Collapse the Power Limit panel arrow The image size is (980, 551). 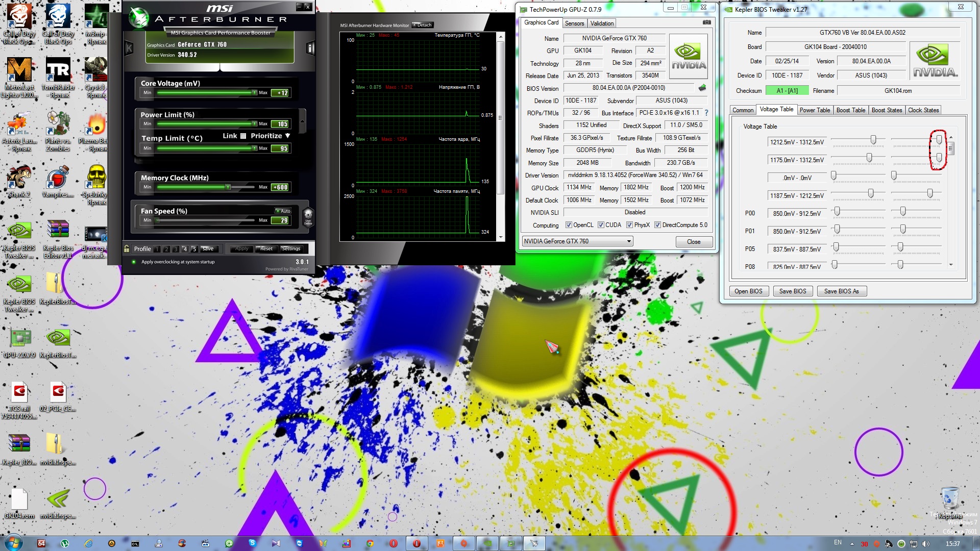[x=302, y=121]
